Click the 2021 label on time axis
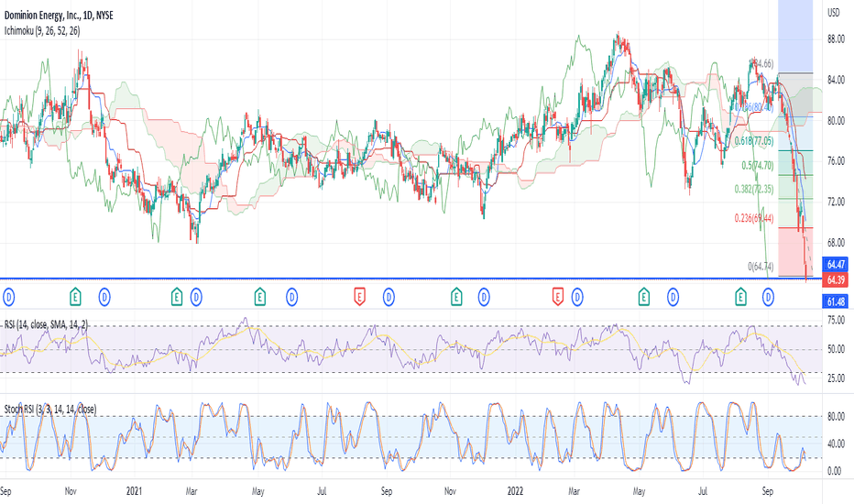Viewport: 854px width, 504px height. pos(134,491)
